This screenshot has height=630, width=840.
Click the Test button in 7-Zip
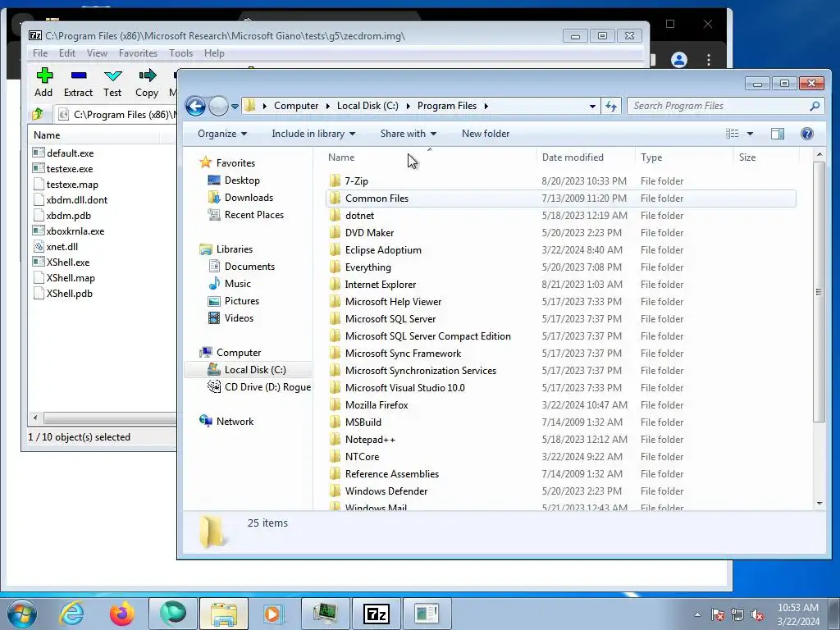[x=112, y=83]
